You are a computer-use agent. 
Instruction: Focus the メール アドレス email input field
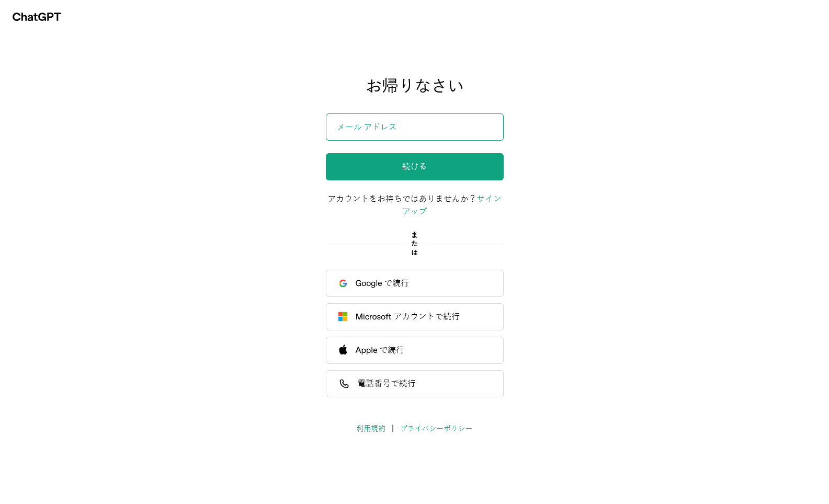[x=415, y=127]
